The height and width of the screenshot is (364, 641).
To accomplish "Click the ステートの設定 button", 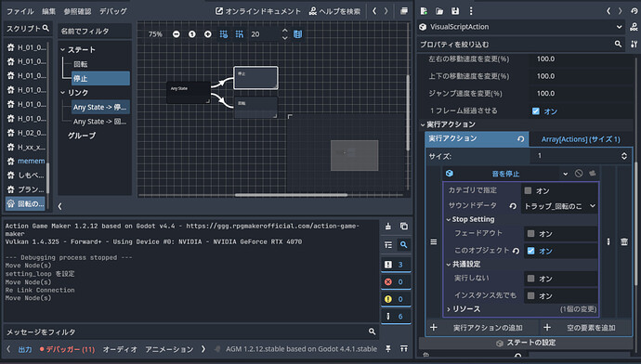I will click(526, 343).
